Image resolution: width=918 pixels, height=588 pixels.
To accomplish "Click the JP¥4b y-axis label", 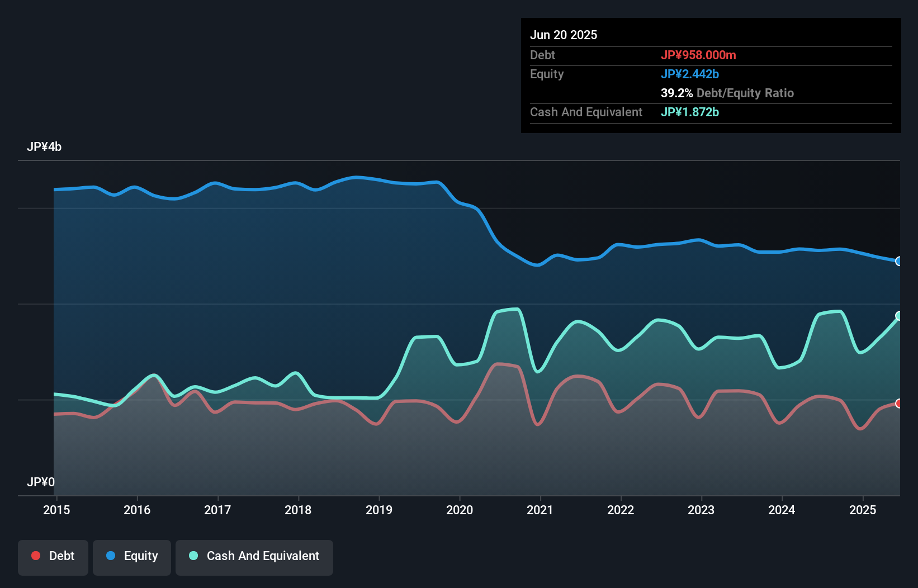I will (44, 147).
